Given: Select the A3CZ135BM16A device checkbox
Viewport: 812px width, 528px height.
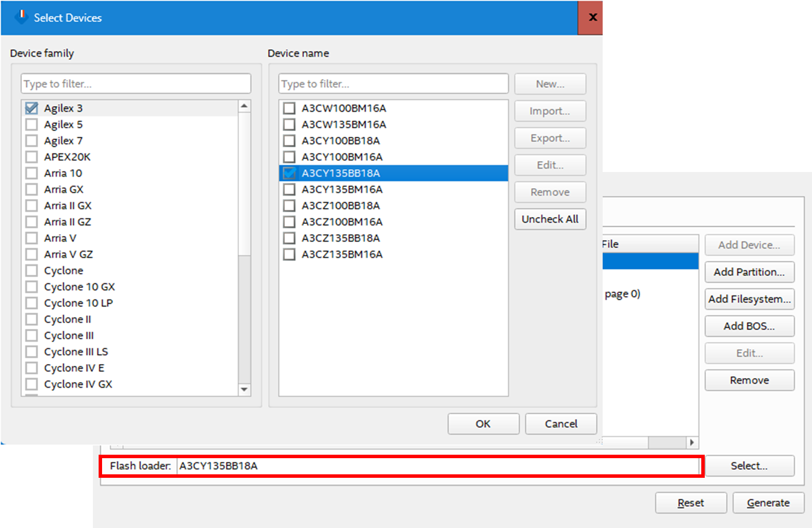Looking at the screenshot, I should 290,254.
